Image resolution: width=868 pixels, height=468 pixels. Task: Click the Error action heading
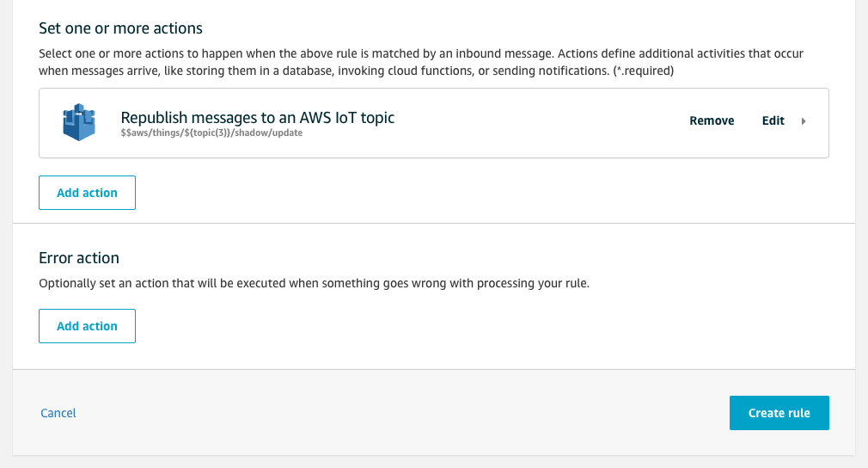[x=79, y=258]
